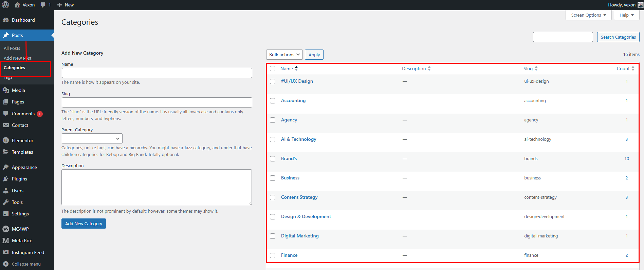Open the Instagram Feed camera icon

6,252
